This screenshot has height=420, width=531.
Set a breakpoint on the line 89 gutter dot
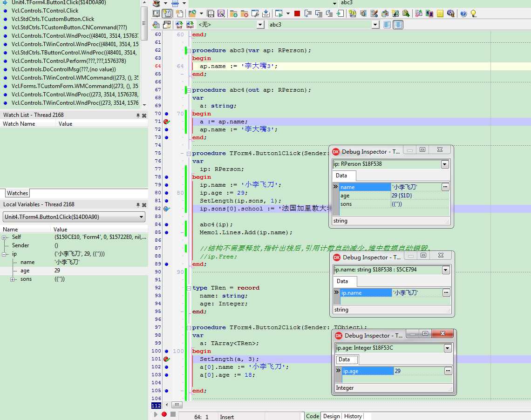(x=166, y=264)
